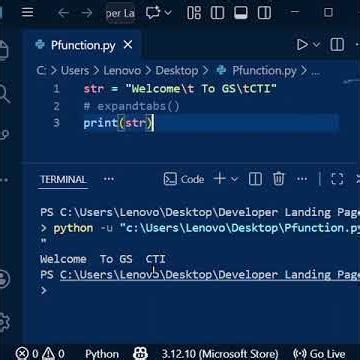Run the Python file
Viewport: 360px width, 360px height.
click(x=302, y=44)
